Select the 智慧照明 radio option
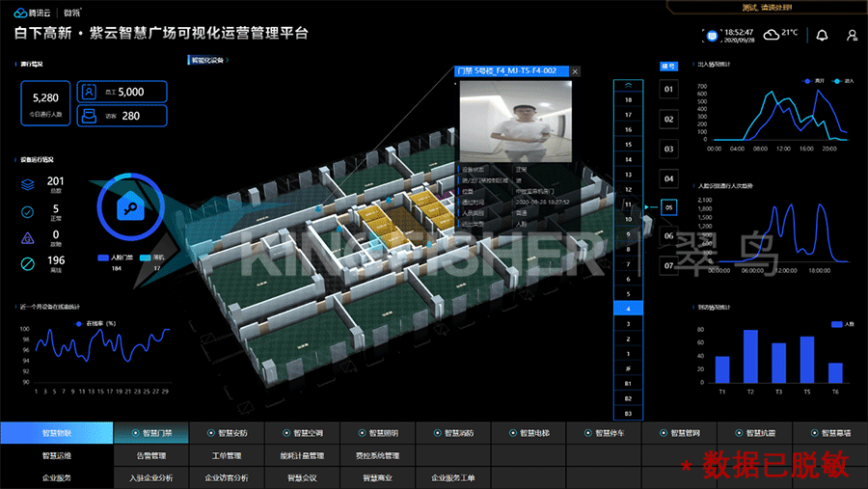The width and height of the screenshot is (868, 489). pyautogui.click(x=362, y=433)
